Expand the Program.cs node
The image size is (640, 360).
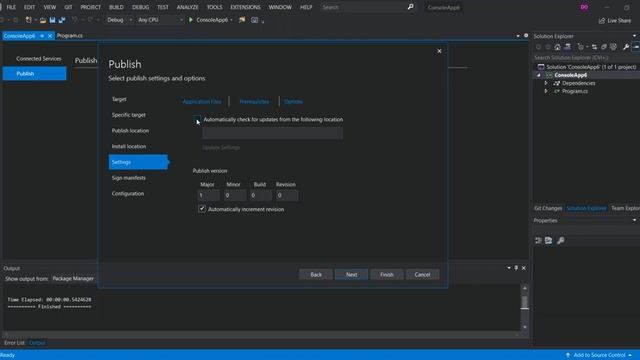coord(546,91)
